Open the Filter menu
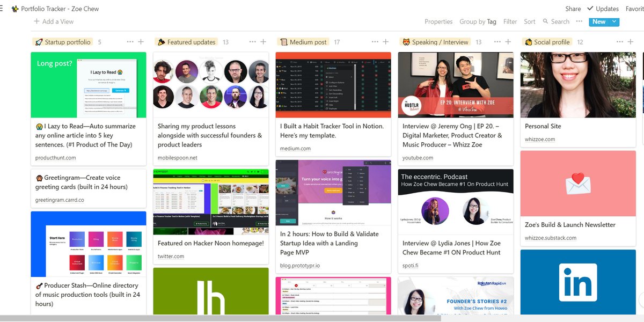The height and width of the screenshot is (322, 644). tap(510, 21)
